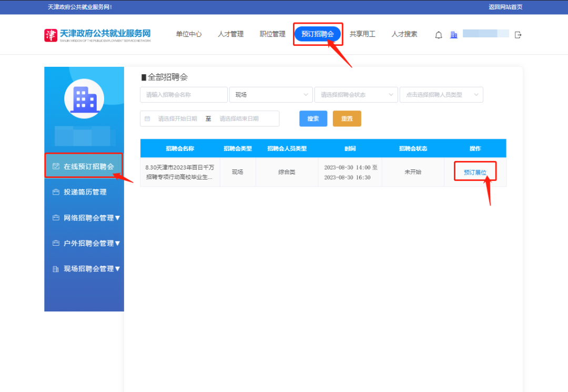Expand the 网络招聘会管理 sidebar menu
568x392 pixels.
(x=87, y=218)
